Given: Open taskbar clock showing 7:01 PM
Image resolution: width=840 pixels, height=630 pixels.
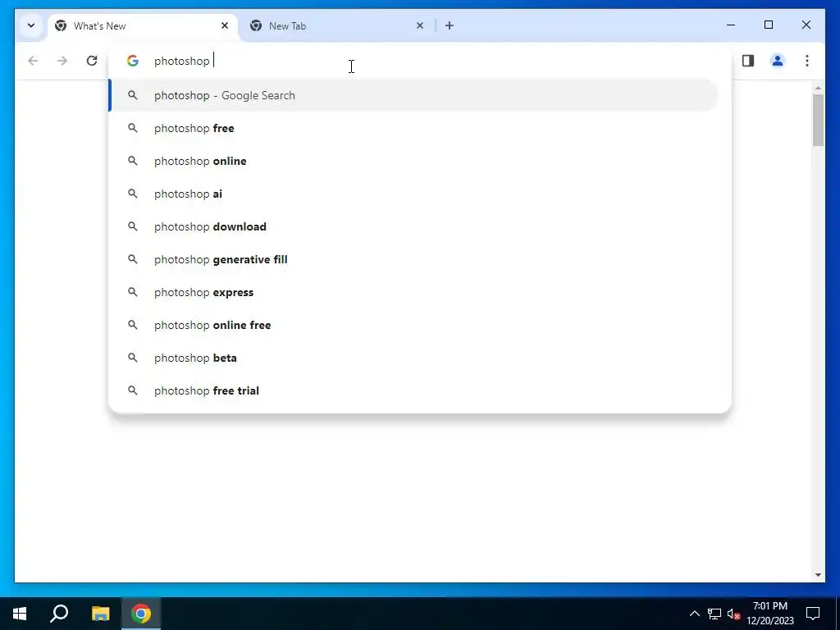Looking at the screenshot, I should click(770, 614).
